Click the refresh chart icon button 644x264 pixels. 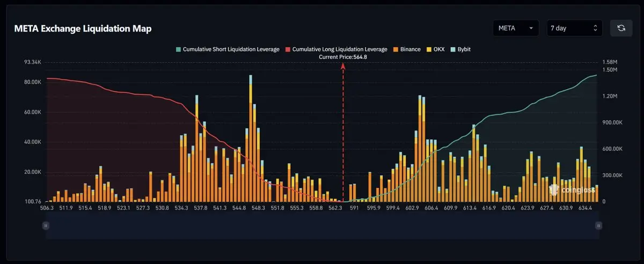pyautogui.click(x=621, y=28)
